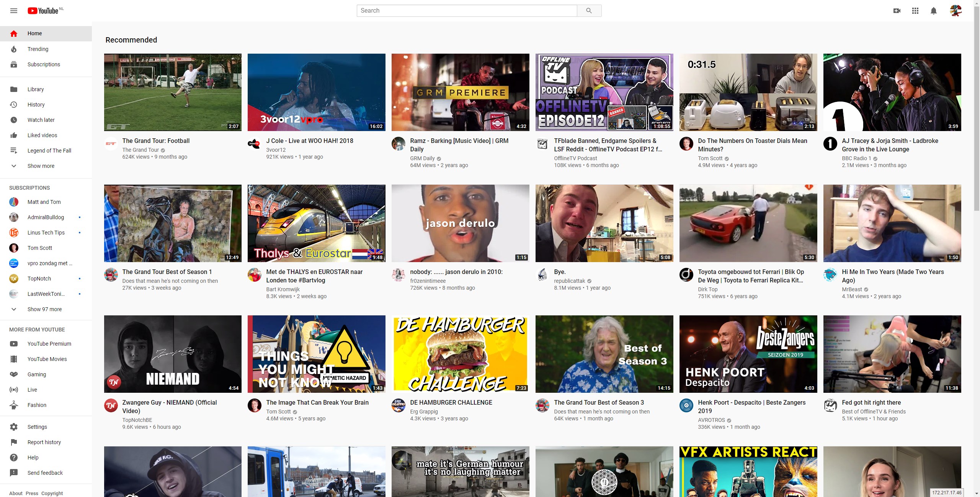Expand Show 97 more subscriptions
This screenshot has height=497, width=980.
pos(44,309)
